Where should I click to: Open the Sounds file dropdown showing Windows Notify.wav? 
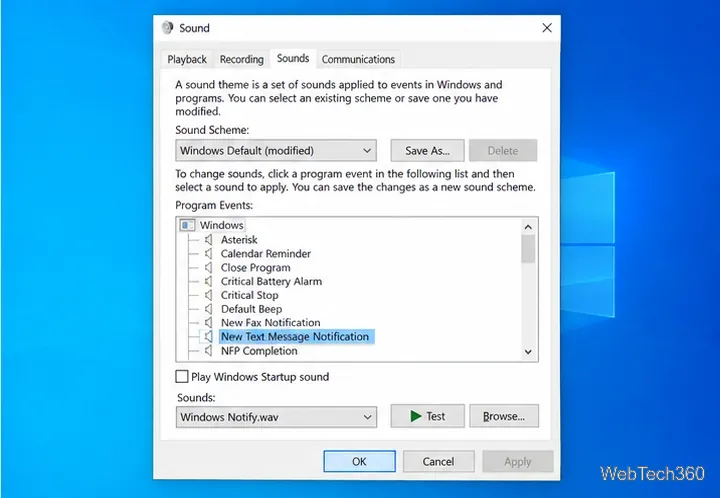[276, 417]
